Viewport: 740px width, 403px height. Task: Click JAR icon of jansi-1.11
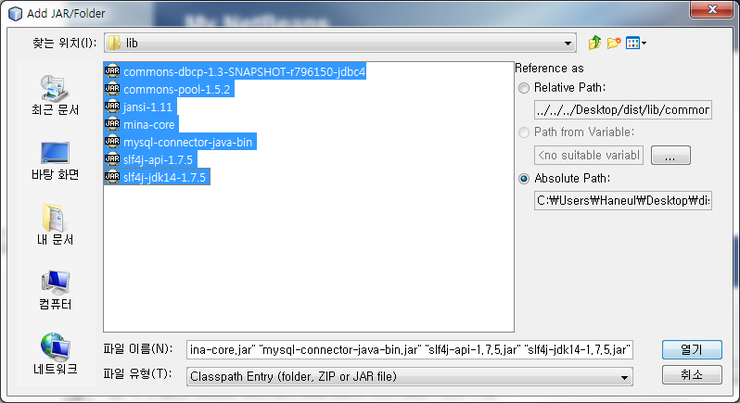pos(112,107)
